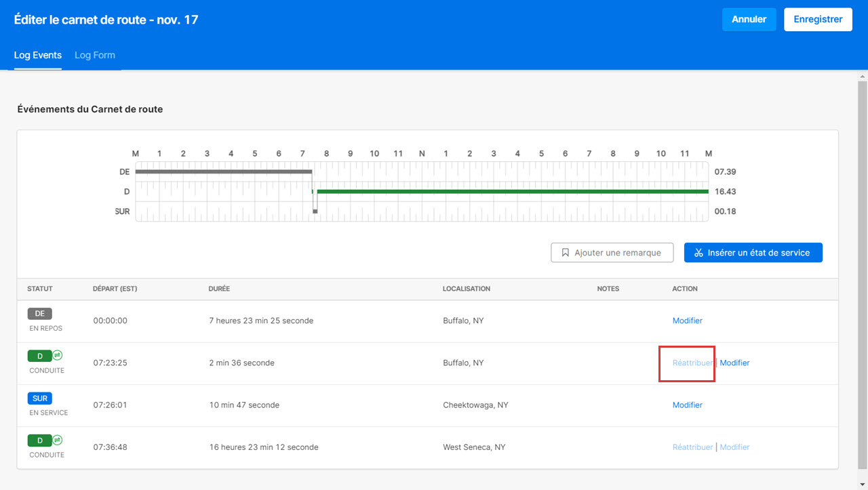This screenshot has width=868, height=490.
Task: Click Buffalo, NY in the 00:00:00 row
Action: [463, 321]
